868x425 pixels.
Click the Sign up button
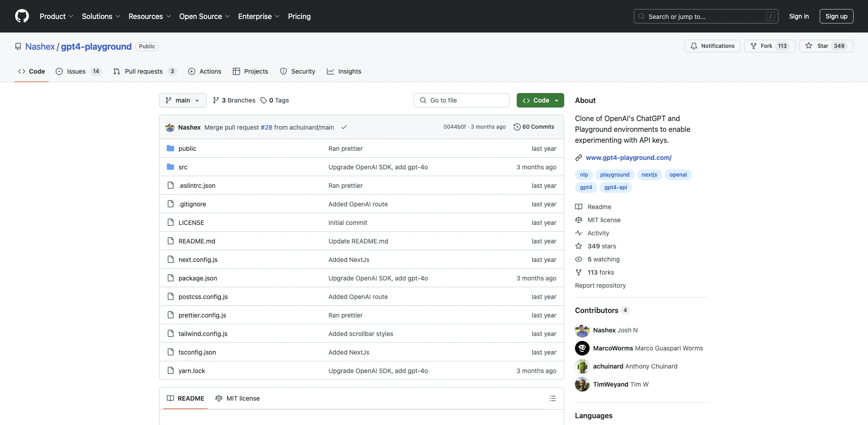point(836,16)
